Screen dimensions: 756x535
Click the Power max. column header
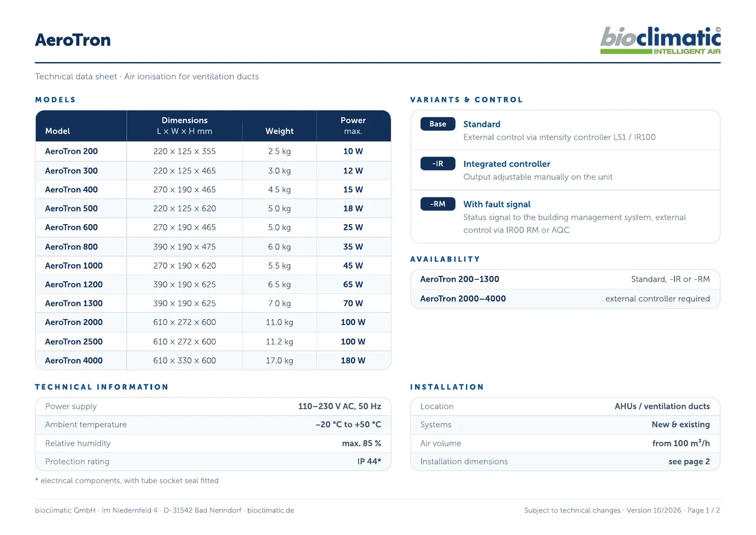353,126
